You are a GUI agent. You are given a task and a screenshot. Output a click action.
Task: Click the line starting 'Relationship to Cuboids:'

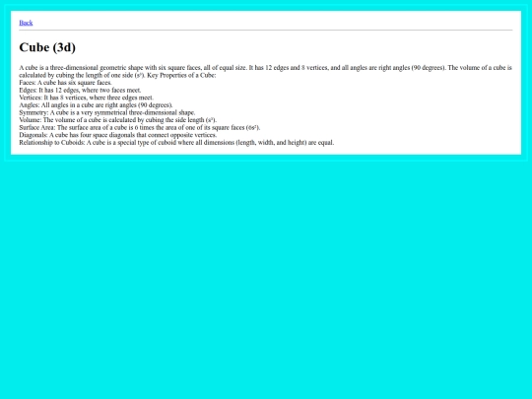tap(176, 143)
